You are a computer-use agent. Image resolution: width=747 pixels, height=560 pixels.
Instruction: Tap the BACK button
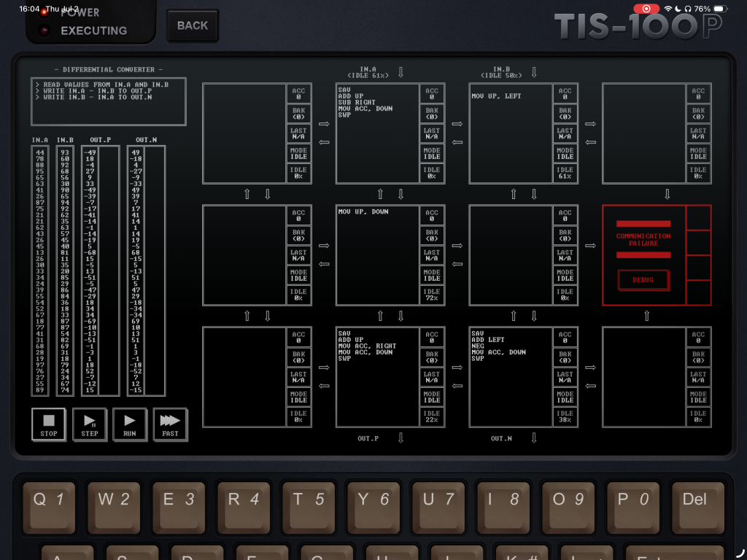tap(193, 26)
